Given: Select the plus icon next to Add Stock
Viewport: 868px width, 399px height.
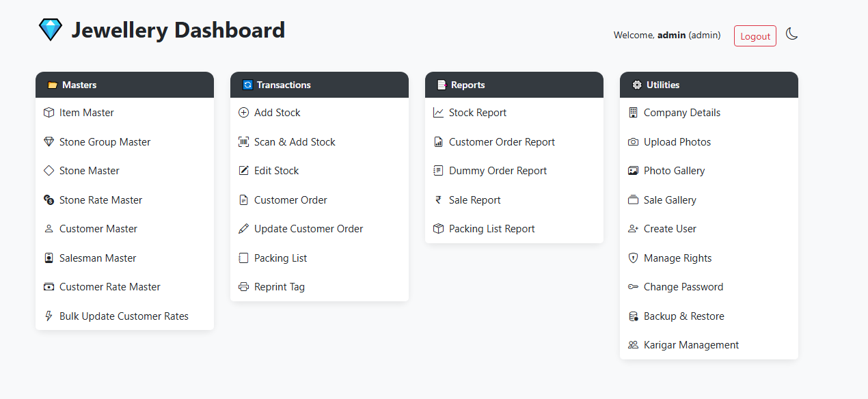Looking at the screenshot, I should click(244, 112).
